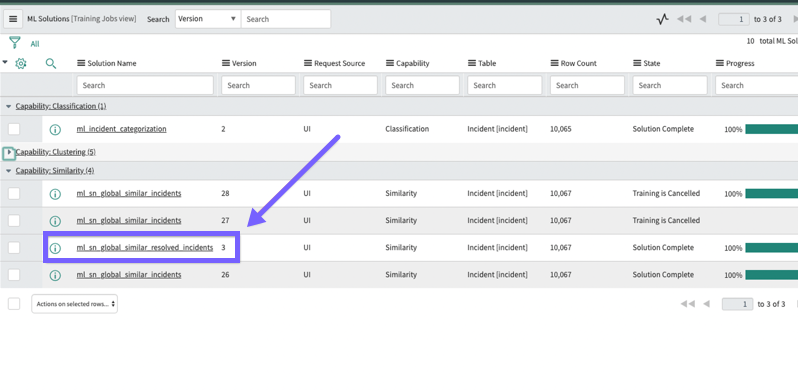This screenshot has height=390, width=798.
Task: Preview ml_incident_categorization record info icon
Action: click(x=55, y=129)
